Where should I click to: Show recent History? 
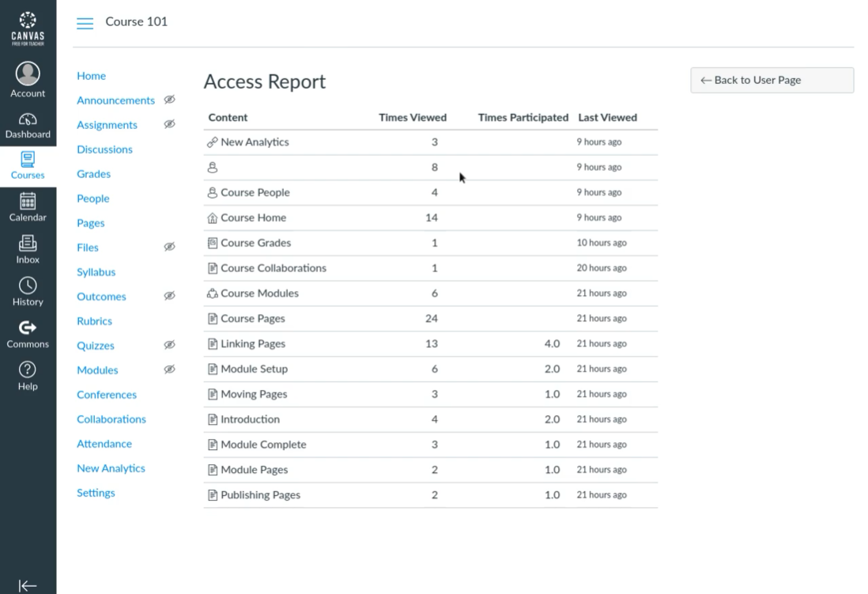[28, 291]
